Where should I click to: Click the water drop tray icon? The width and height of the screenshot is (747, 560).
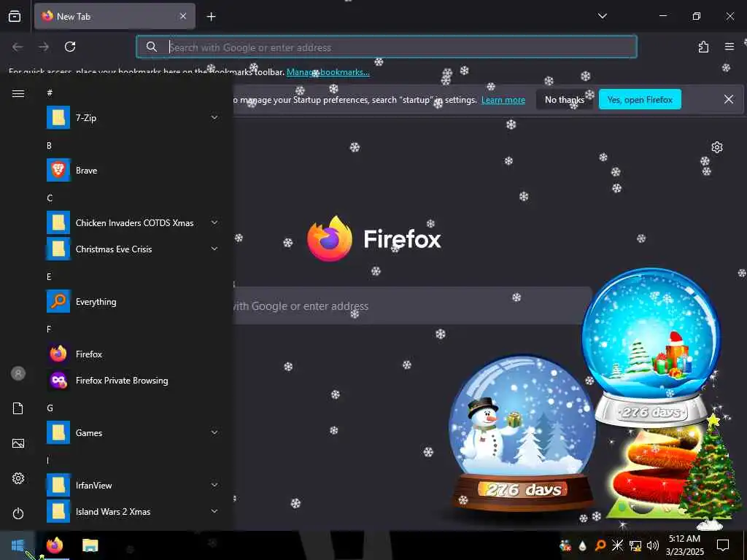click(583, 545)
